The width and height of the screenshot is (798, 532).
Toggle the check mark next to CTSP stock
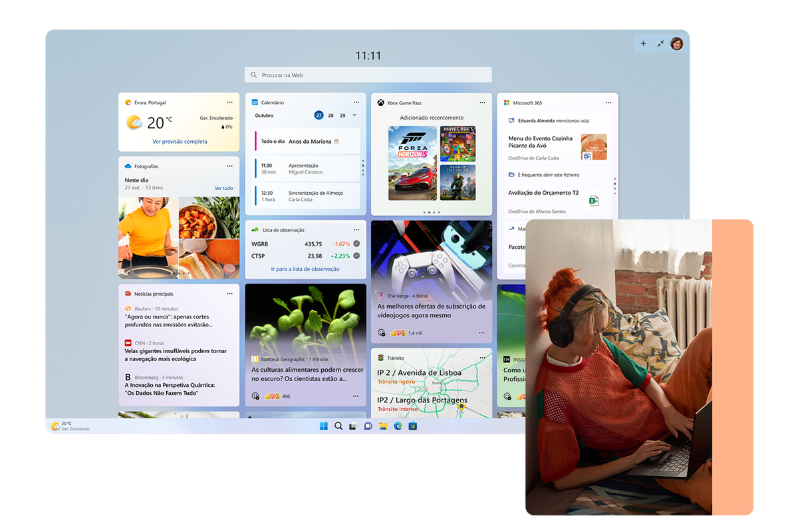pyautogui.click(x=356, y=256)
